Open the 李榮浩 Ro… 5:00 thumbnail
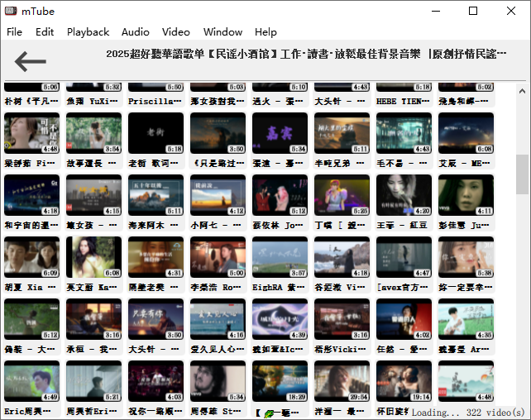Image resolution: width=531 pixels, height=420 pixels. pyautogui.click(x=218, y=257)
